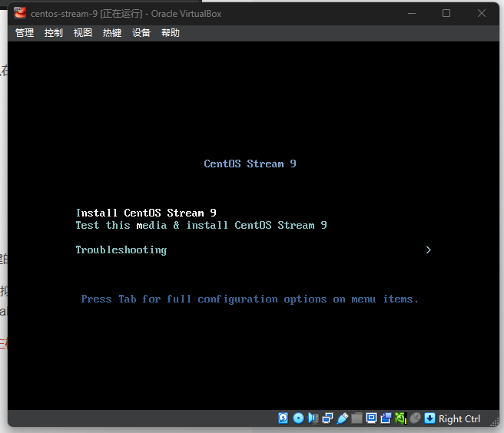Viewport: 504px width, 433px height.
Task: Maximize the VirtualBox window
Action: (446, 13)
